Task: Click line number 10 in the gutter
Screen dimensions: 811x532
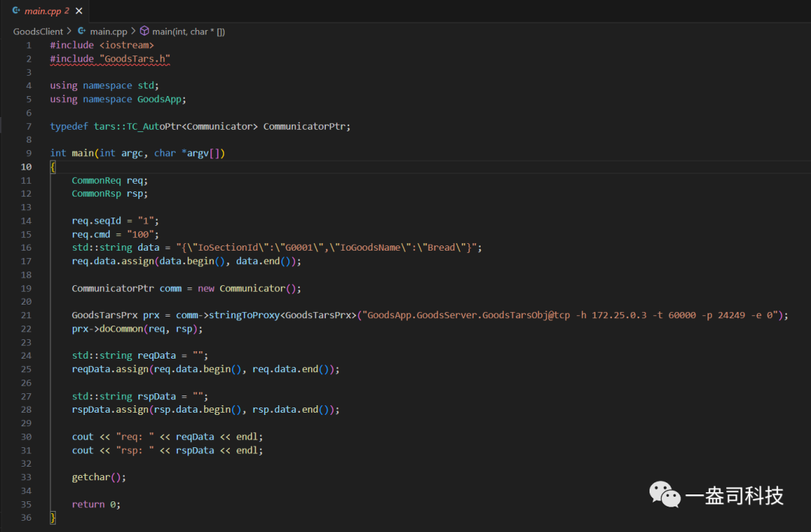Action: pyautogui.click(x=26, y=167)
